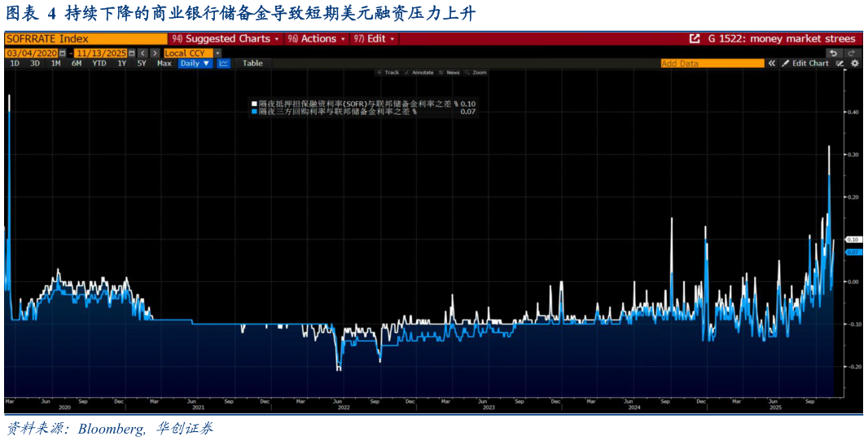
Task: Switch to the Table view tab
Action: [252, 64]
